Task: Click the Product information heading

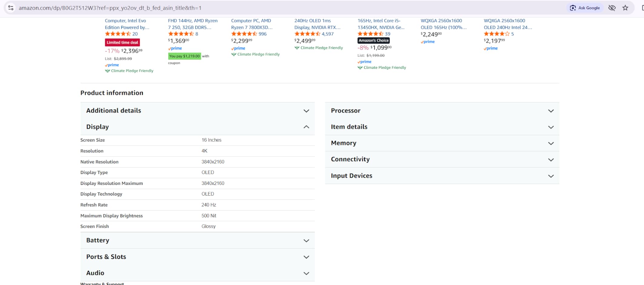Action: pos(112,93)
